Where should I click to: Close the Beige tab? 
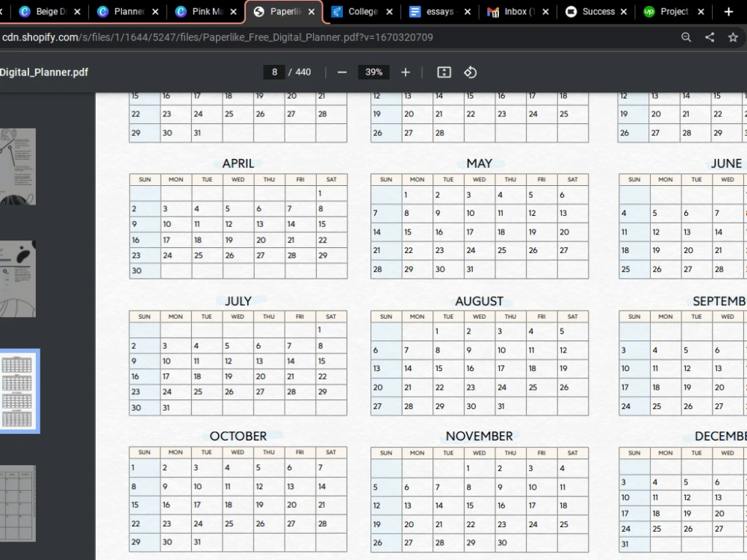click(77, 12)
